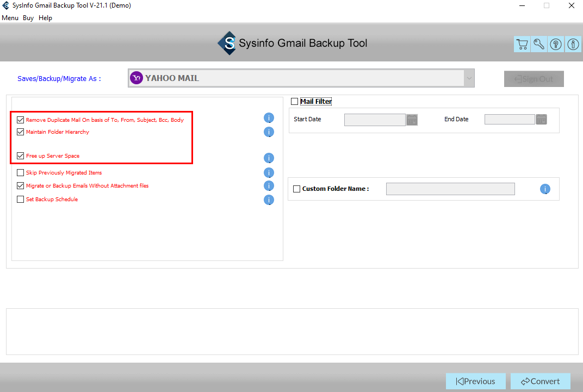Open the Help menu
This screenshot has height=392, width=583.
[45, 18]
